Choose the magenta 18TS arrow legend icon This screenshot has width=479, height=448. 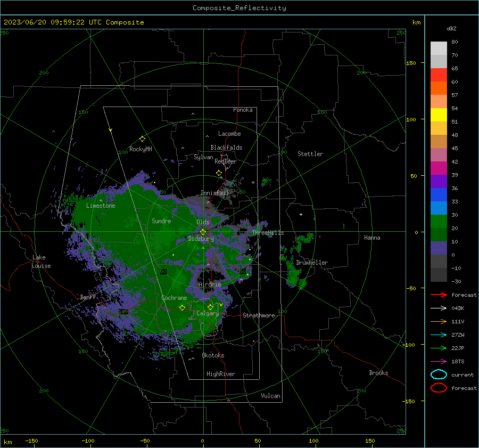439,361
